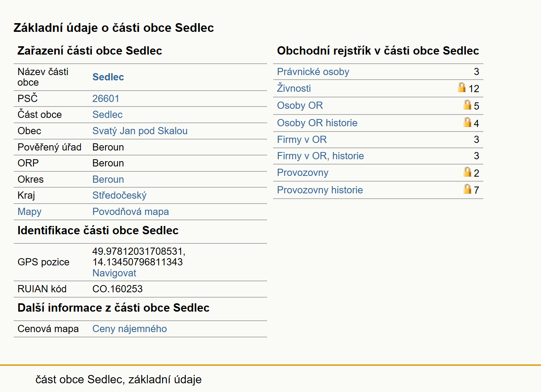The image size is (541, 392).
Task: Click the Mapy link
Action: coord(30,212)
